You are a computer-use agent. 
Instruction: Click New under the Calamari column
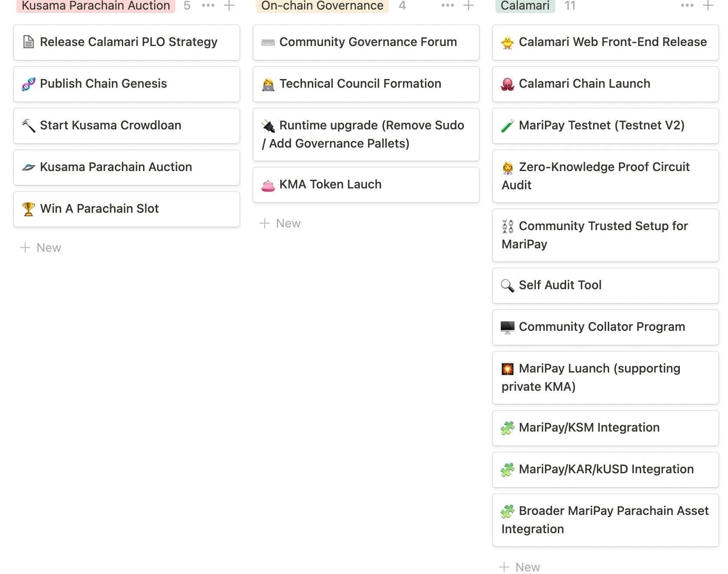click(x=520, y=567)
